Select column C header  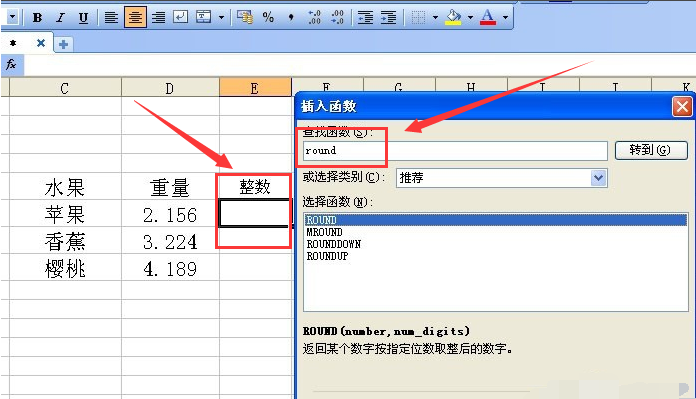point(65,87)
